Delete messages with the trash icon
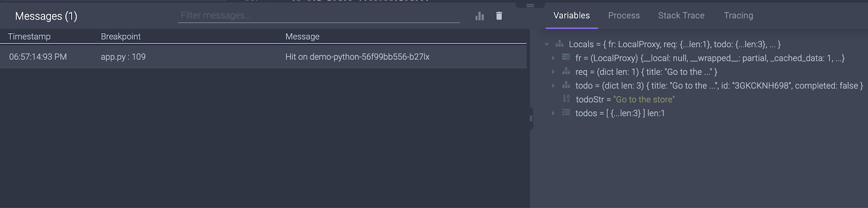This screenshot has height=208, width=868. pos(499,16)
